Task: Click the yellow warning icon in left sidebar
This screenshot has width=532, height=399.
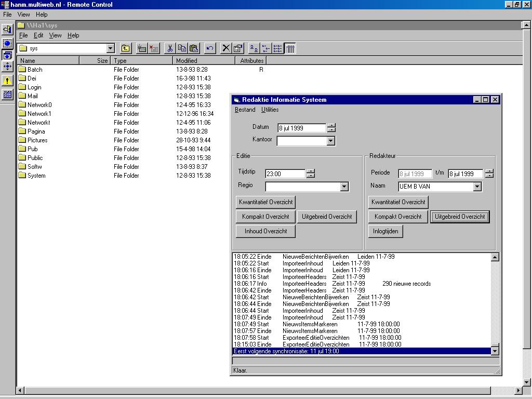Action: tap(7, 81)
